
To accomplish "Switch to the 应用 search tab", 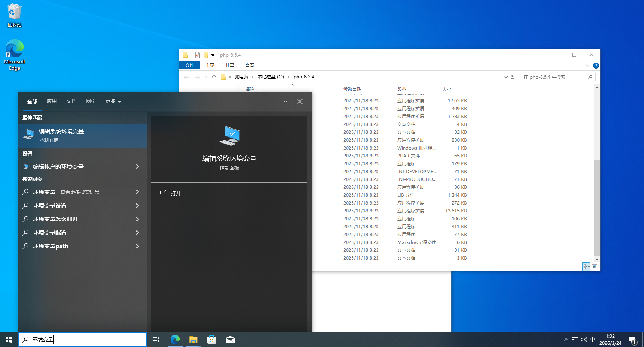I will (52, 102).
